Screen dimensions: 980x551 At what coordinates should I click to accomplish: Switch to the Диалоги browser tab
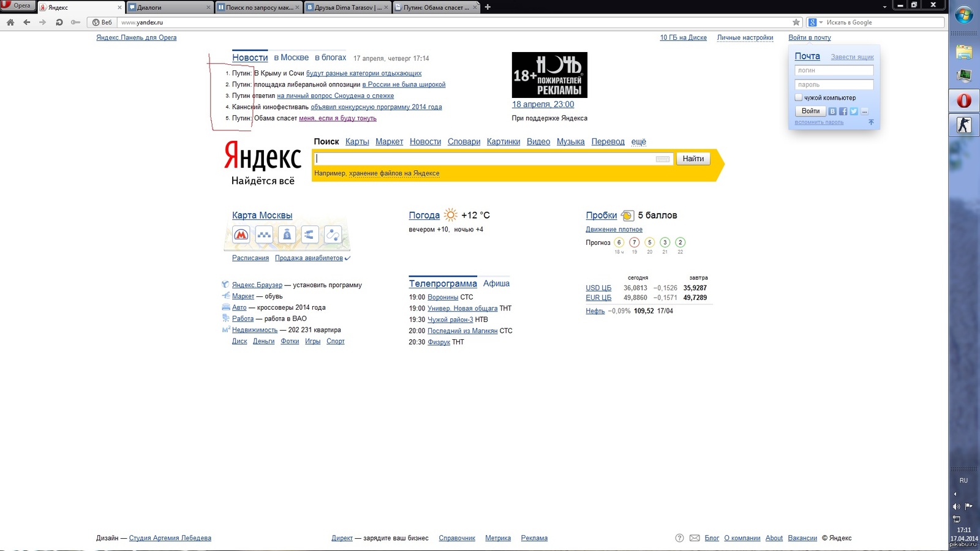[x=167, y=7]
